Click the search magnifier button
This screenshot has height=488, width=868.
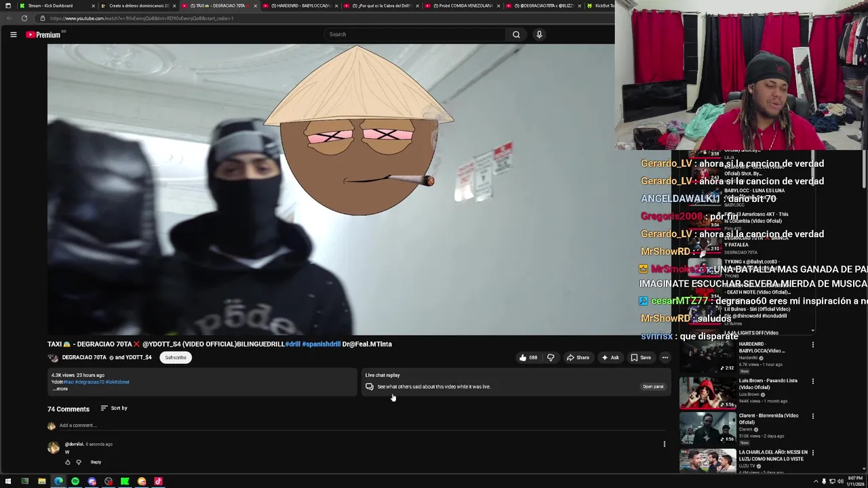[516, 35]
